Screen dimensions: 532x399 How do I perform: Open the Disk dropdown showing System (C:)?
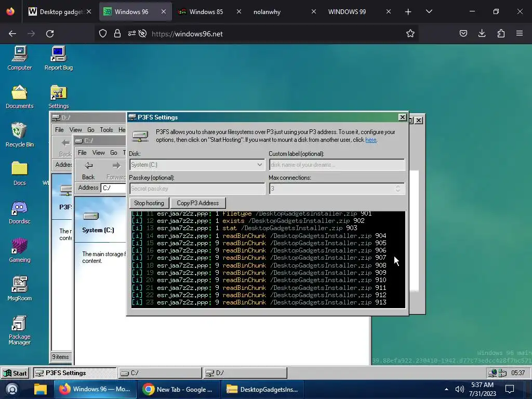pos(197,165)
